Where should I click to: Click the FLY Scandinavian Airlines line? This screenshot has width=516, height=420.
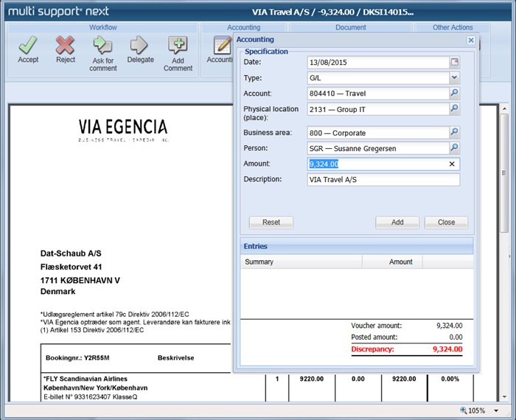[86, 379]
